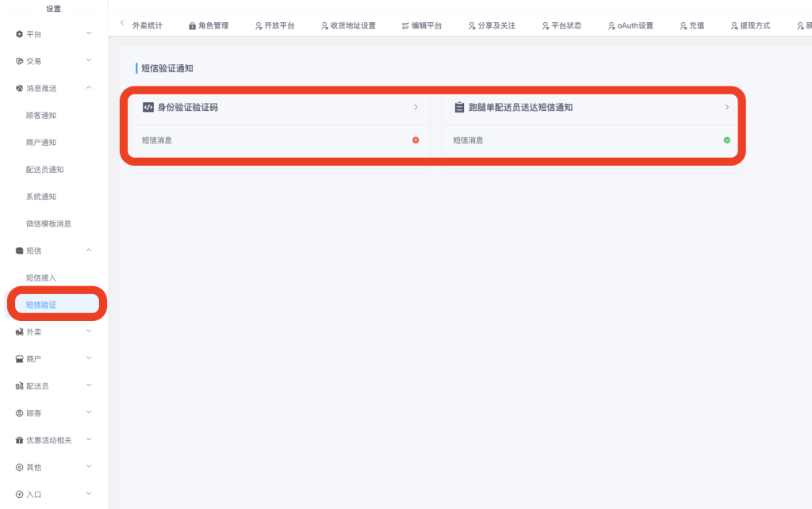Open 微信模板消息 in the sidebar

click(x=48, y=224)
